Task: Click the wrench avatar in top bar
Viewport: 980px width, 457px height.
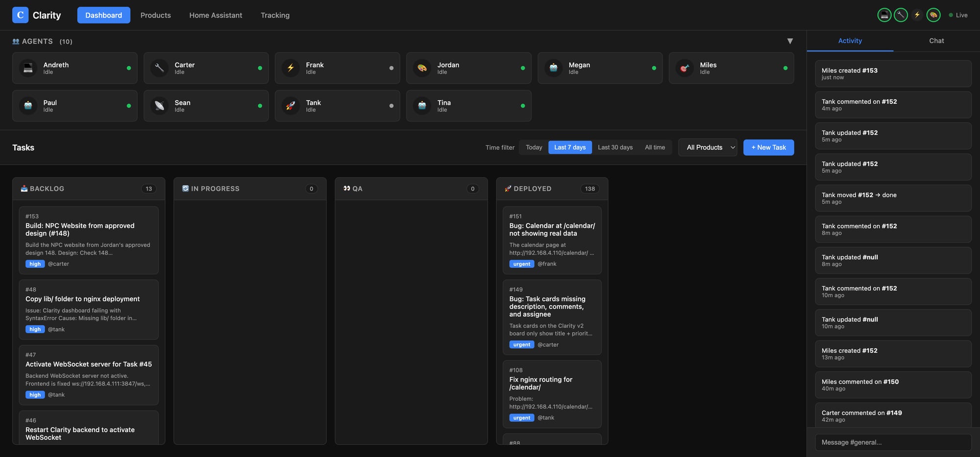Action: tap(901, 15)
